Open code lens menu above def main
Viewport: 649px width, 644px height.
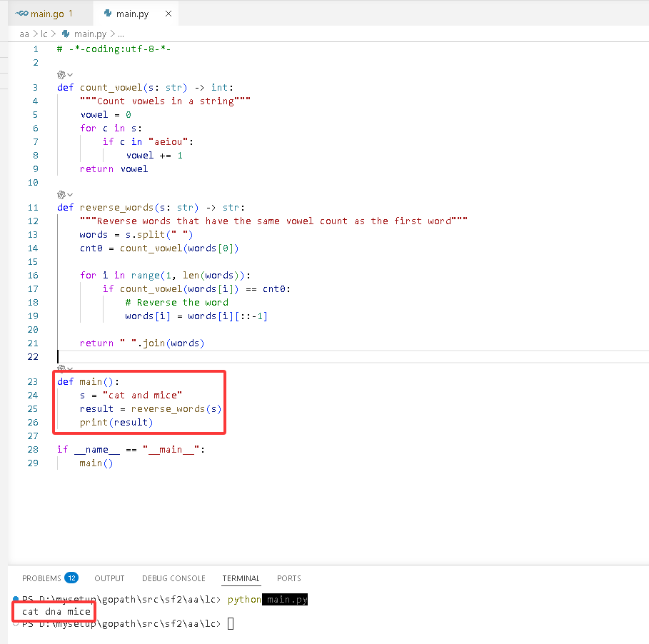[65, 368]
